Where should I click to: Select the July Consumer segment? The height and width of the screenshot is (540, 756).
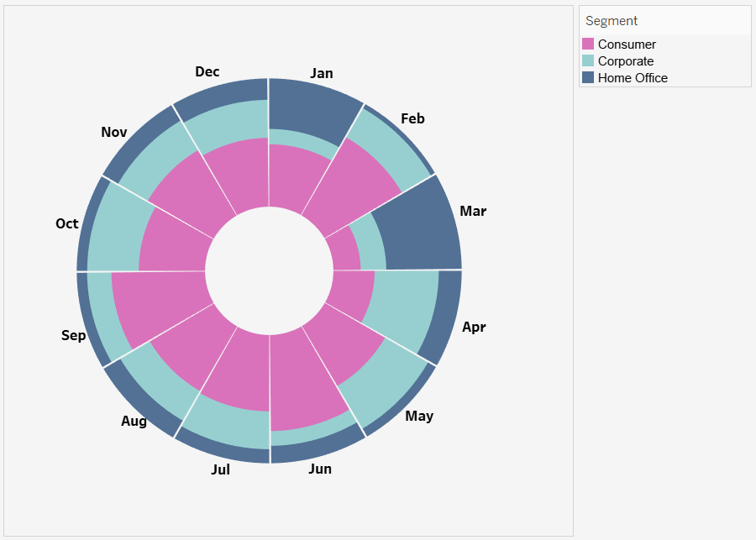[241, 369]
